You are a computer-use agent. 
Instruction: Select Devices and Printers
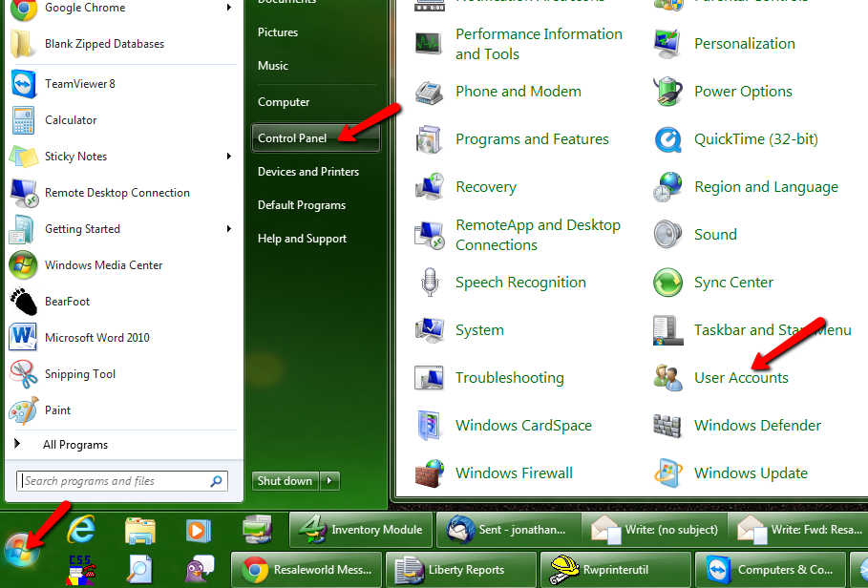(x=308, y=172)
